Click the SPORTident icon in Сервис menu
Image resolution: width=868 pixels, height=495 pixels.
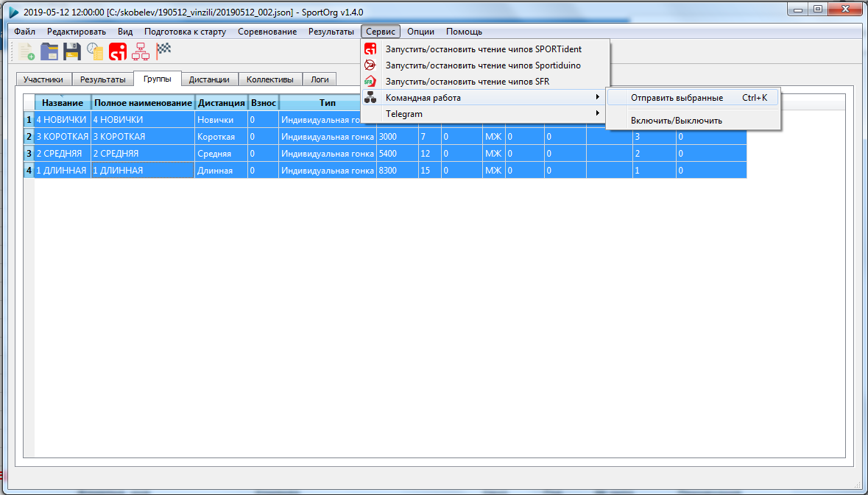point(370,49)
